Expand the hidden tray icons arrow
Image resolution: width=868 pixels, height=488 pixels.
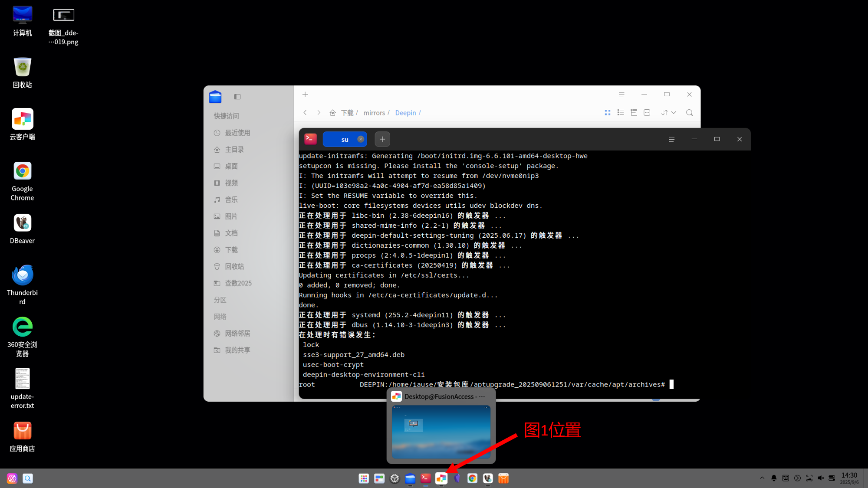coord(762,478)
